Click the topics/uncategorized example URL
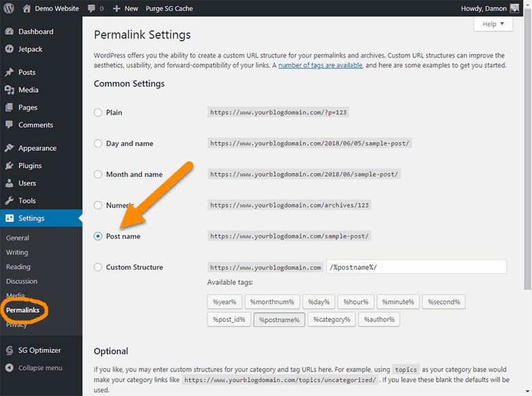Screen dimensions: 532x396 (x=280, y=380)
